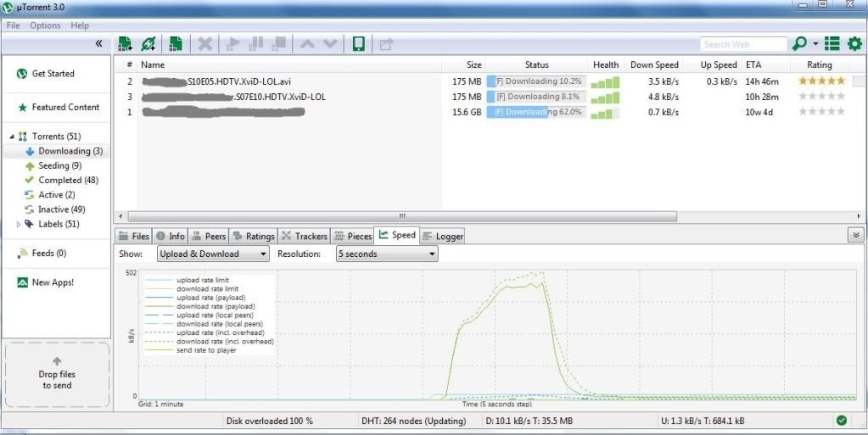Image resolution: width=868 pixels, height=435 pixels.
Task: Click DHT: 264 nodes status text
Action: pyautogui.click(x=413, y=421)
